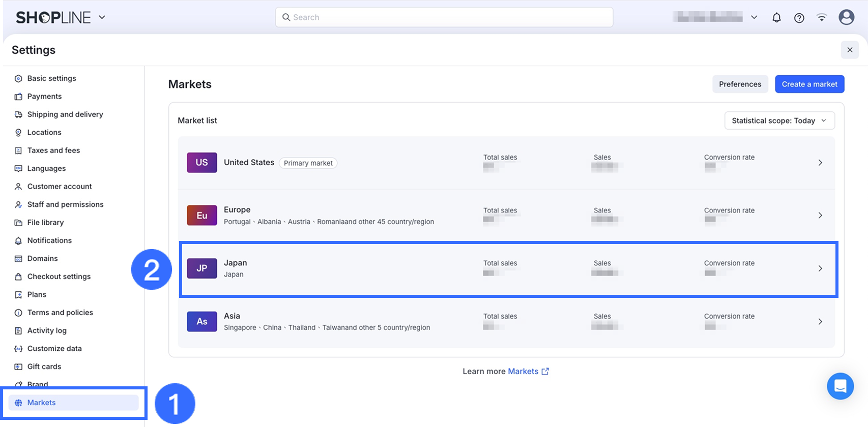Click the Create a market button
This screenshot has width=868, height=427.
[x=809, y=84]
